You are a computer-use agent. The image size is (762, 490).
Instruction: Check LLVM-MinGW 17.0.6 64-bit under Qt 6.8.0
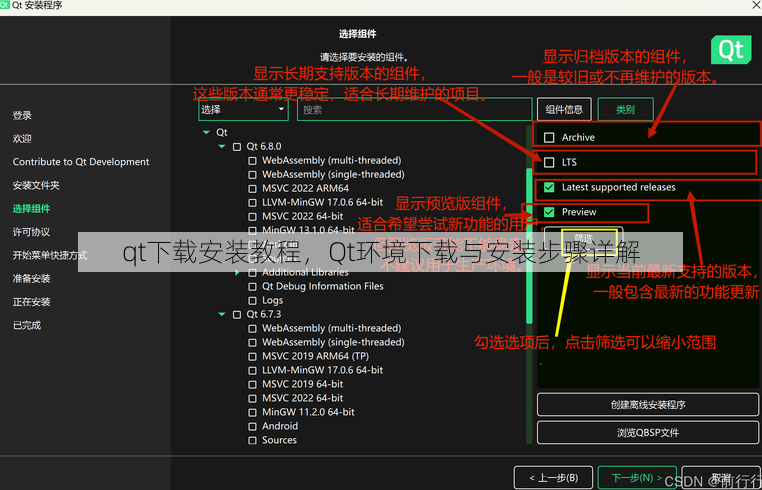tap(253, 203)
